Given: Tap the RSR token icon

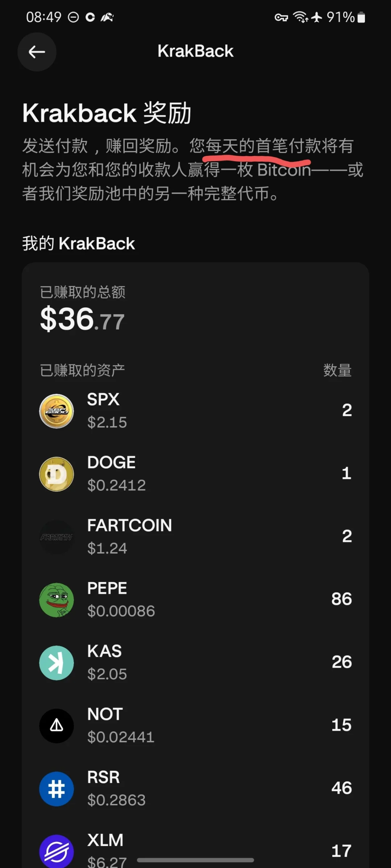Looking at the screenshot, I should (56, 789).
